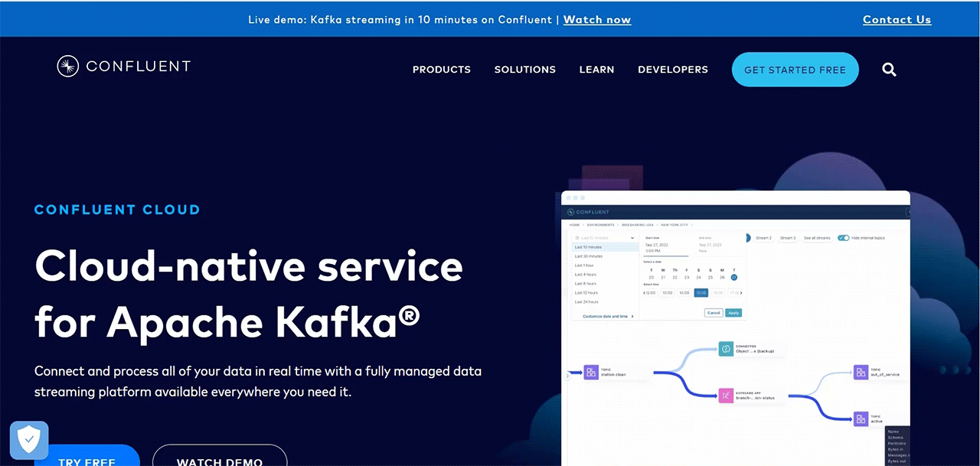Click the Watch Demo button
The width and height of the screenshot is (980, 466).
coord(220,455)
